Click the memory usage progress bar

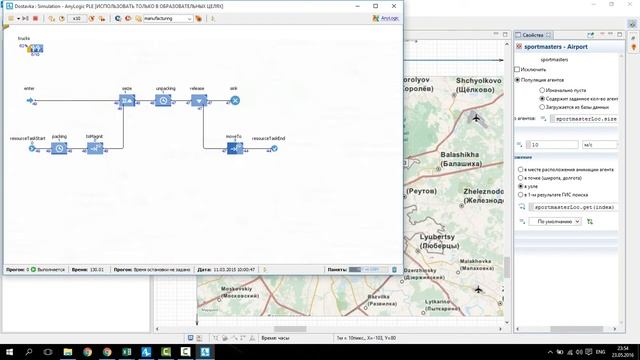click(x=368, y=269)
